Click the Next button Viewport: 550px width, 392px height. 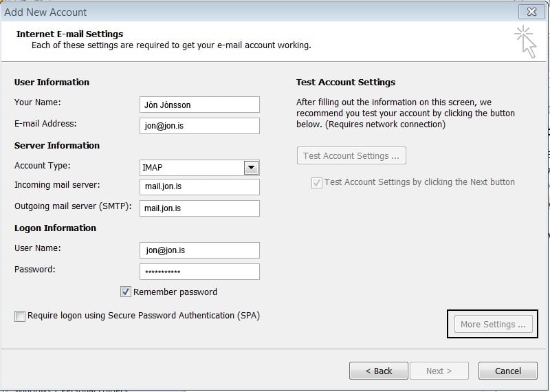click(439, 371)
